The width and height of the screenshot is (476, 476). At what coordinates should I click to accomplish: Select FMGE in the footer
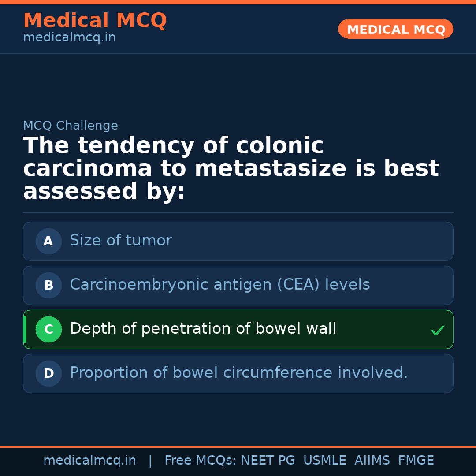(416, 461)
